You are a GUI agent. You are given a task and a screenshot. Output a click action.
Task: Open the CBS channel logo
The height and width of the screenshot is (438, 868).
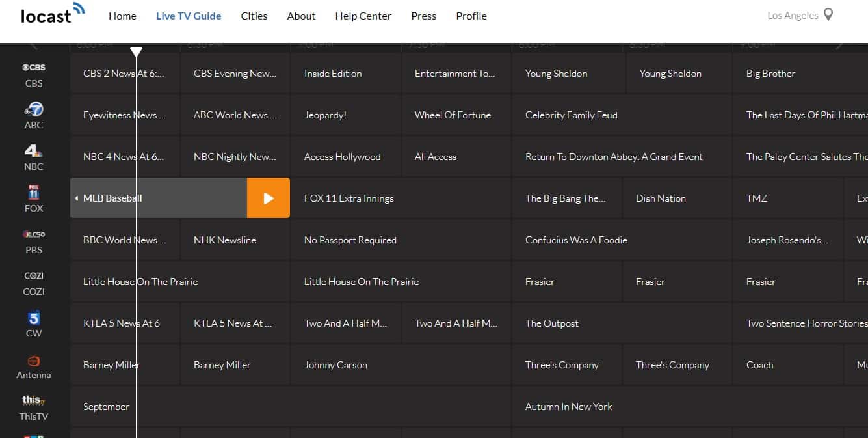(34, 68)
